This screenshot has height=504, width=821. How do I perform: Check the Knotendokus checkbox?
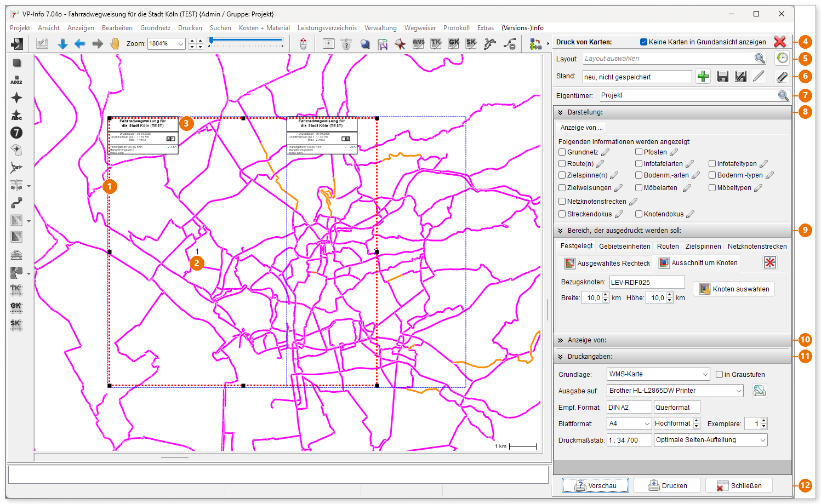pyautogui.click(x=638, y=214)
